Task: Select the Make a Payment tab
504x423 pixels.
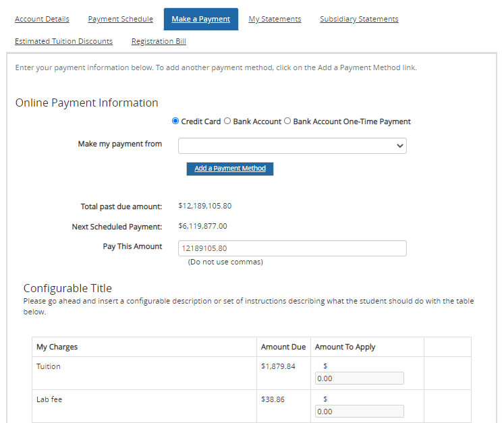Action: pos(200,19)
